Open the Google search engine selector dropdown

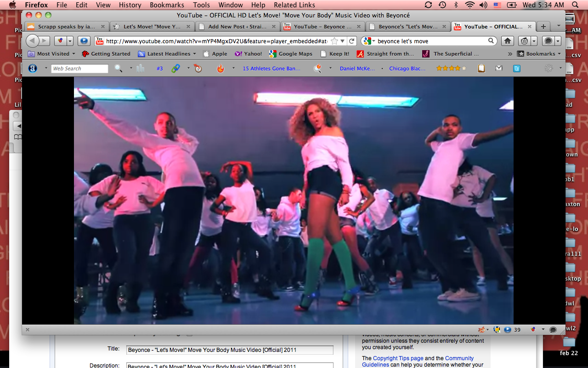[x=369, y=41]
